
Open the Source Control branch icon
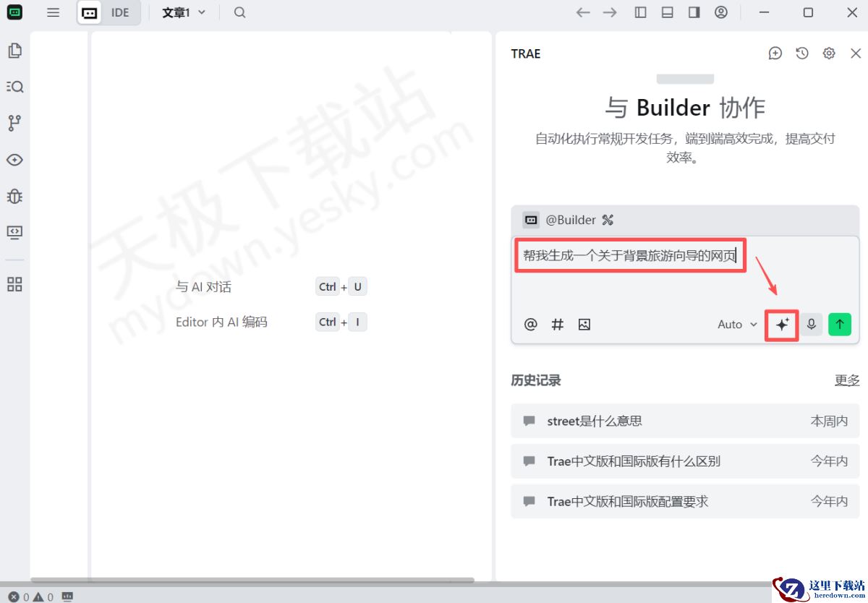tap(14, 123)
